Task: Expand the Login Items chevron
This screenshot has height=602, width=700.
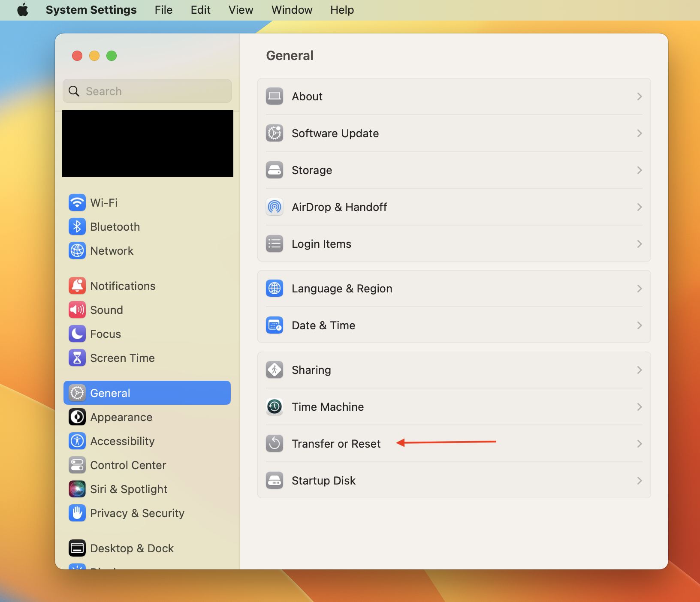Action: tap(640, 244)
